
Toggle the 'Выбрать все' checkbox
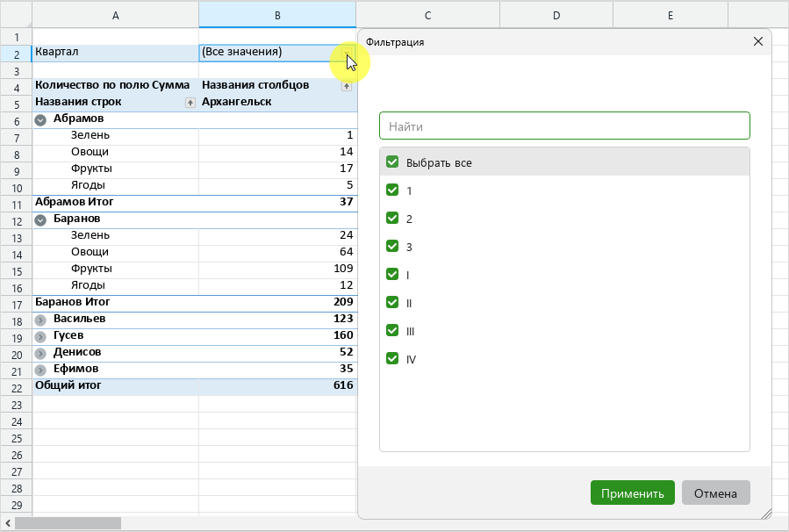392,162
